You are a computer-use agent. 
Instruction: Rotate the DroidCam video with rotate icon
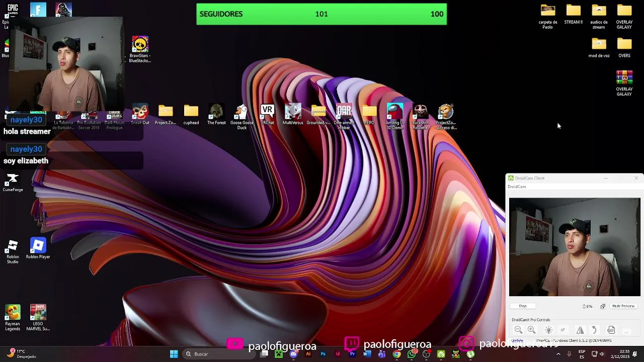tap(594, 330)
